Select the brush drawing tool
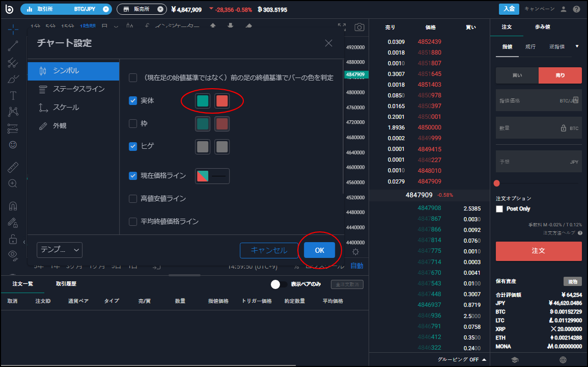Image resolution: width=588 pixels, height=367 pixels. tap(13, 79)
